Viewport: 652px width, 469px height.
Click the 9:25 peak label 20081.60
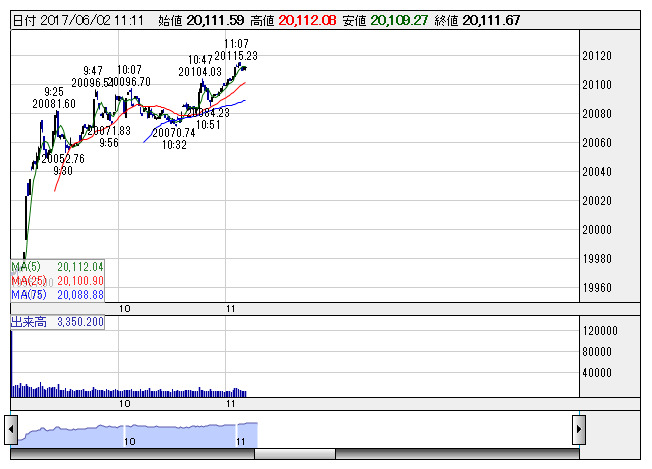tap(54, 103)
